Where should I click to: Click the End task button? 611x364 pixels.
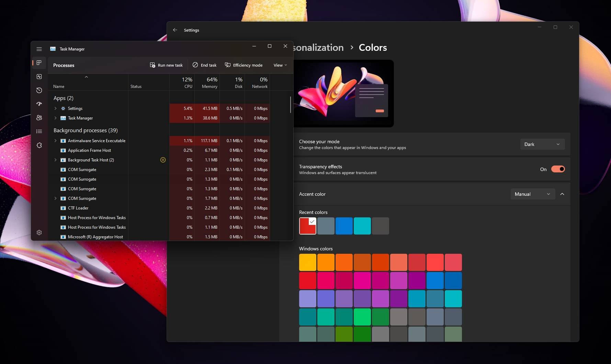[x=204, y=65]
